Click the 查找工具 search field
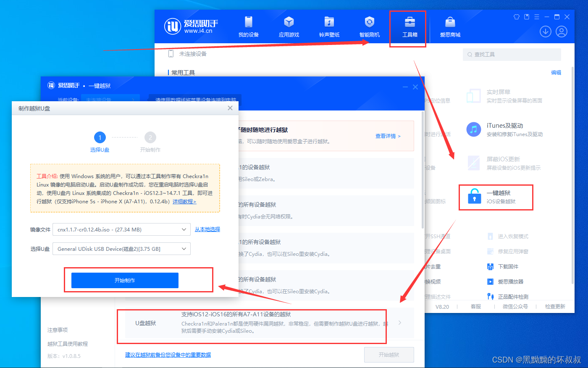Image resolution: width=588 pixels, height=368 pixels. [512, 55]
